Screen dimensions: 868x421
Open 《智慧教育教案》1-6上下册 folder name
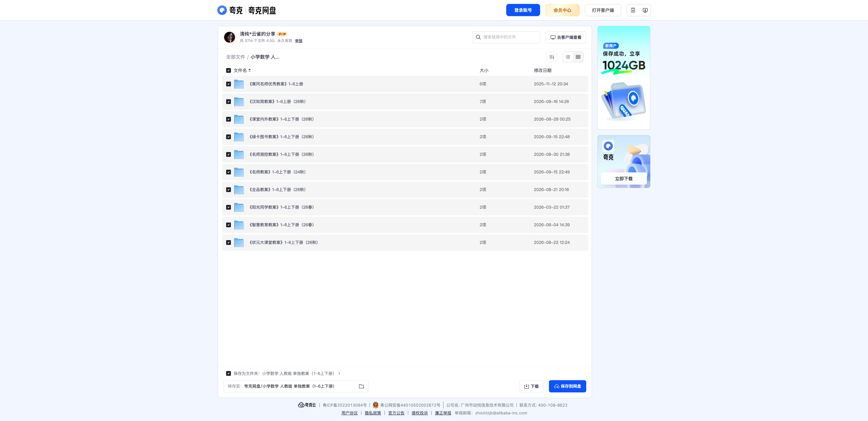click(281, 225)
